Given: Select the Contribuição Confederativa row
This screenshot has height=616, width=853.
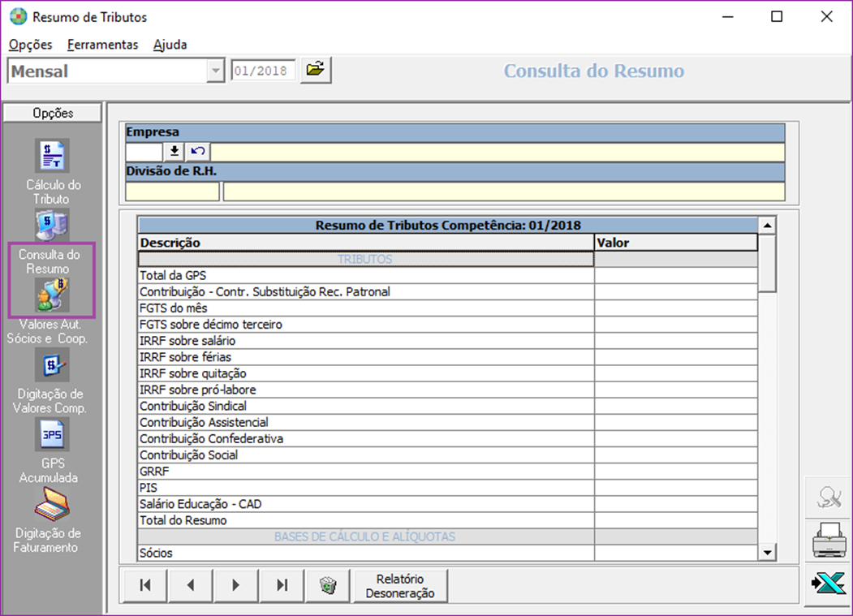Looking at the screenshot, I should pyautogui.click(x=447, y=438).
